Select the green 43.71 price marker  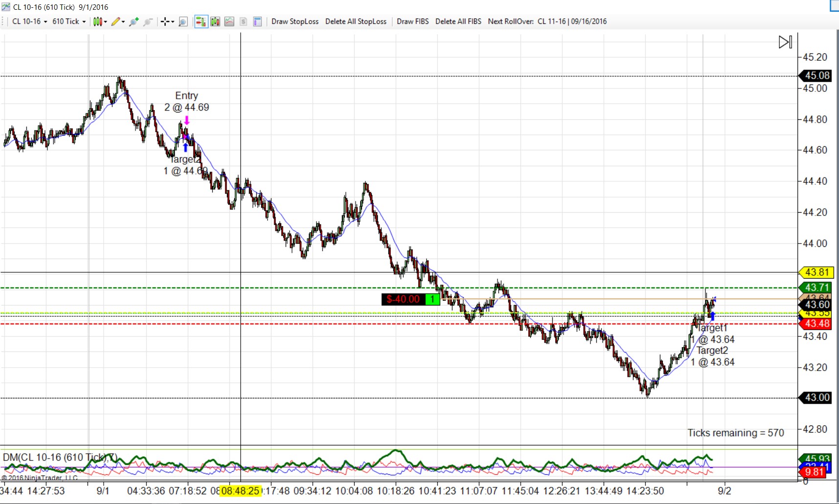tap(816, 287)
